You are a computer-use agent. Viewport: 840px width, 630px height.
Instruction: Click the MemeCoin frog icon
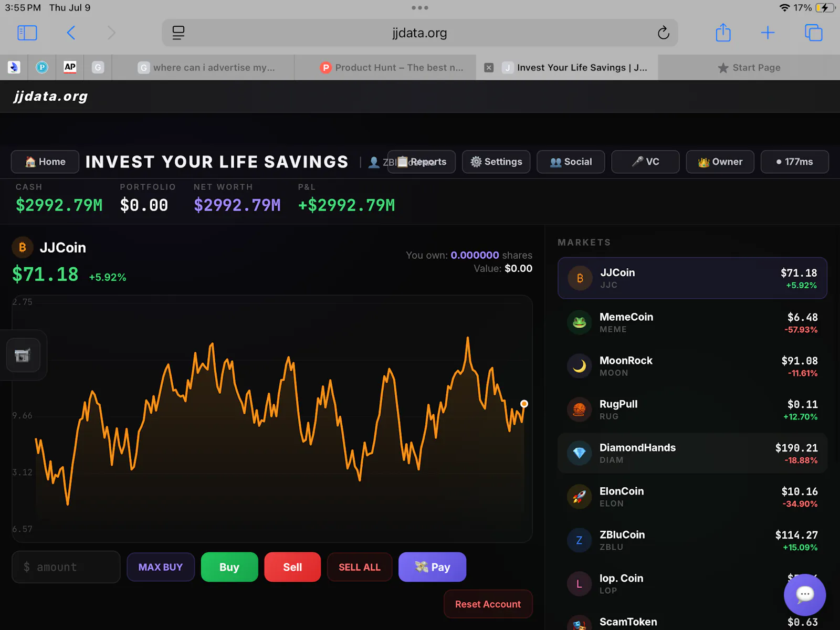pyautogui.click(x=579, y=322)
